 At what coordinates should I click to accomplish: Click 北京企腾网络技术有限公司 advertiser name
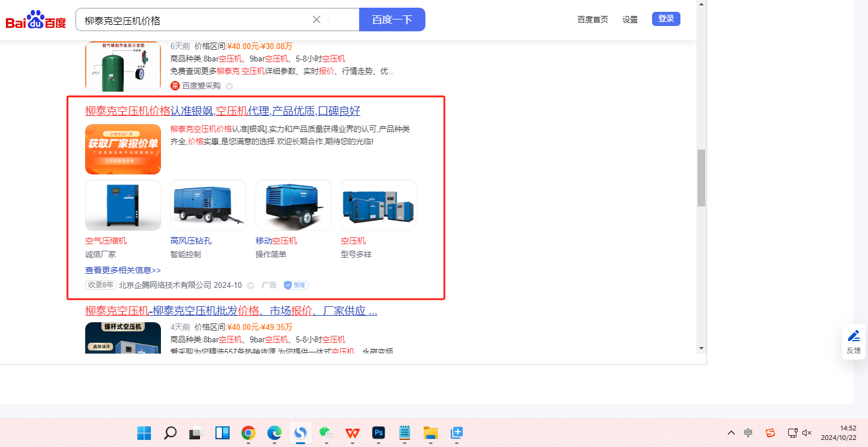point(165,285)
